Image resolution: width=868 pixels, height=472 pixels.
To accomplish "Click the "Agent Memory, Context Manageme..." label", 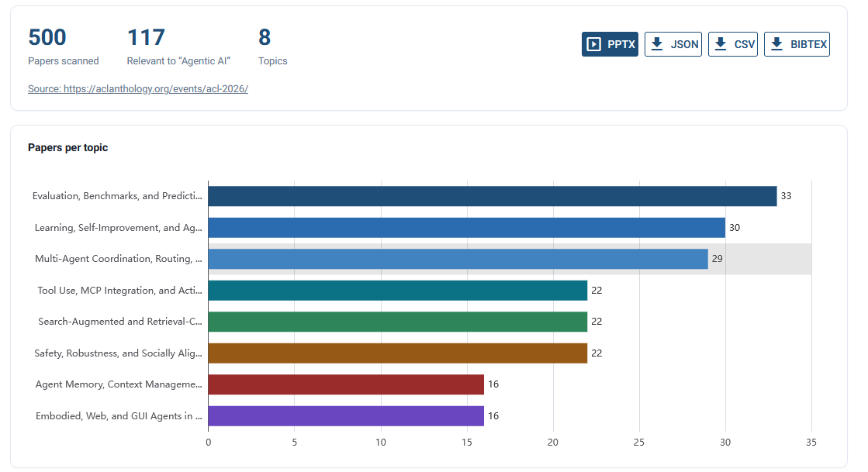I will click(119, 384).
